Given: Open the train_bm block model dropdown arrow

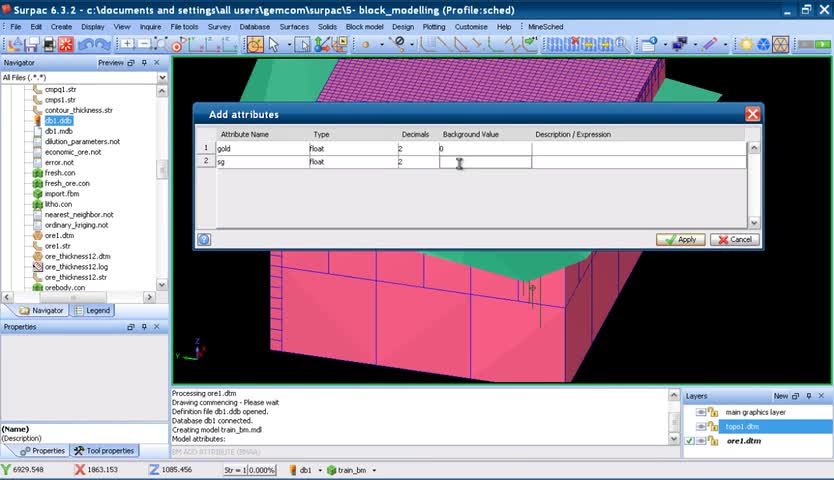Looking at the screenshot, I should tap(374, 470).
